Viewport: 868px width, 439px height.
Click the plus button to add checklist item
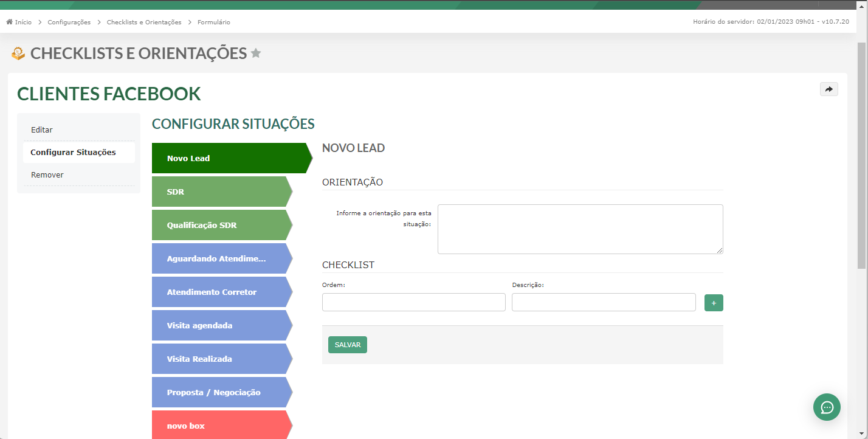pos(714,303)
